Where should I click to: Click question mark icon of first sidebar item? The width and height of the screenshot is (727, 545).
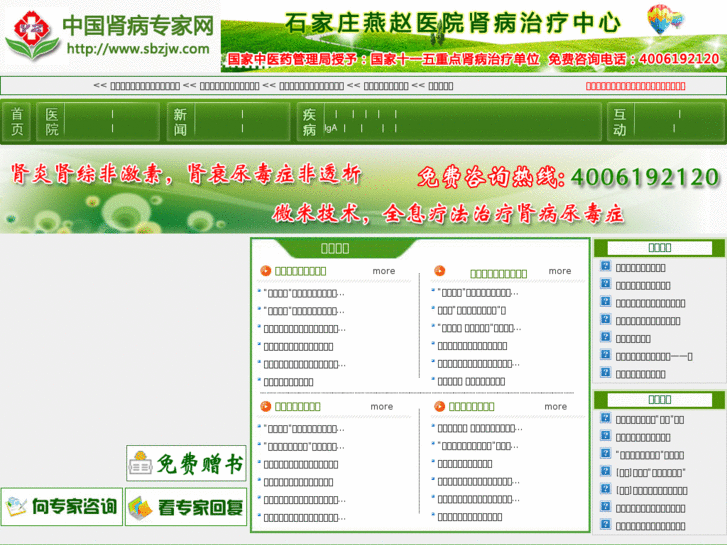(605, 267)
